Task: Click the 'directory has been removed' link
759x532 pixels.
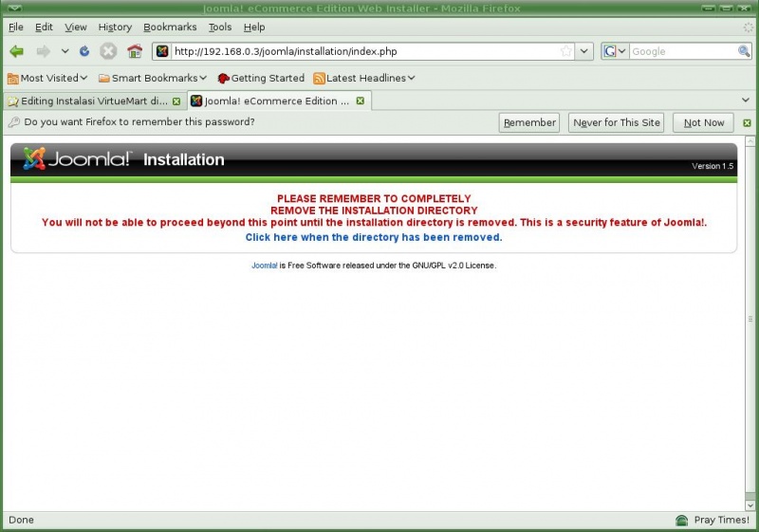Action: pyautogui.click(x=373, y=237)
